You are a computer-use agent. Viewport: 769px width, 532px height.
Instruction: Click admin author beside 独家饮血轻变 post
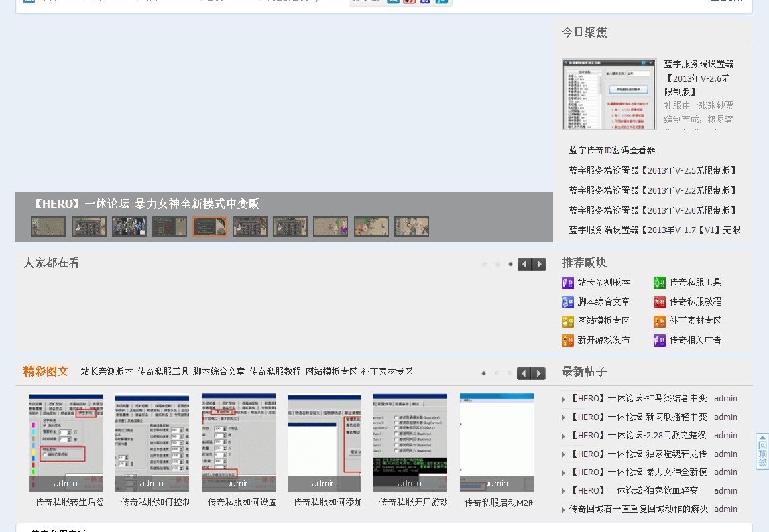pos(725,491)
